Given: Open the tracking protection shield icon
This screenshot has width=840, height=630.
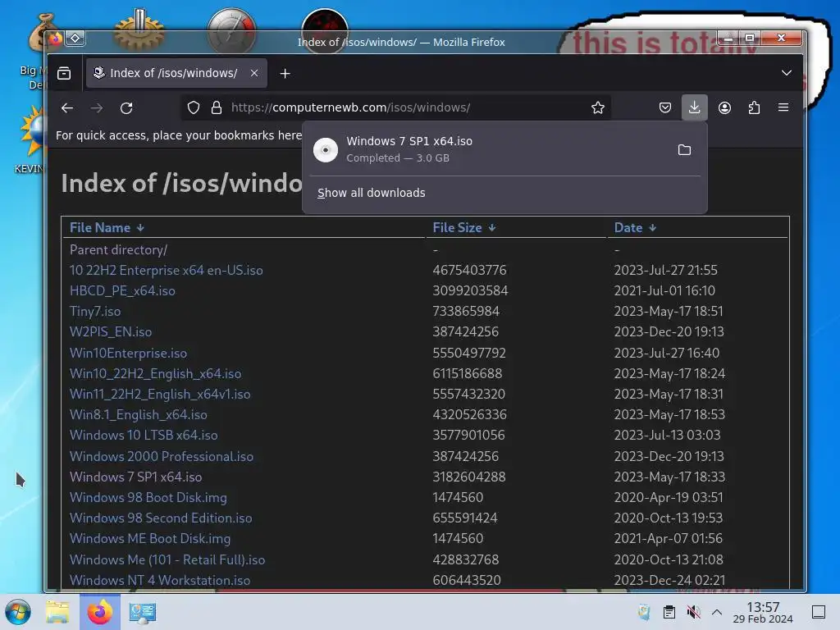Looking at the screenshot, I should pos(194,108).
